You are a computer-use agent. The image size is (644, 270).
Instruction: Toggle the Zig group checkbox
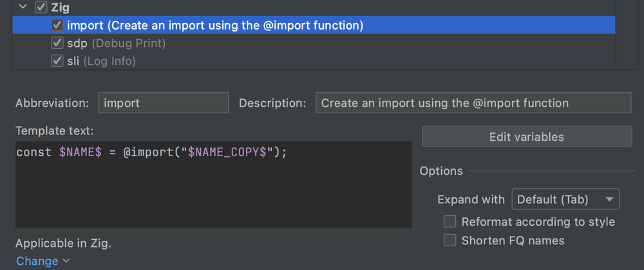(41, 8)
